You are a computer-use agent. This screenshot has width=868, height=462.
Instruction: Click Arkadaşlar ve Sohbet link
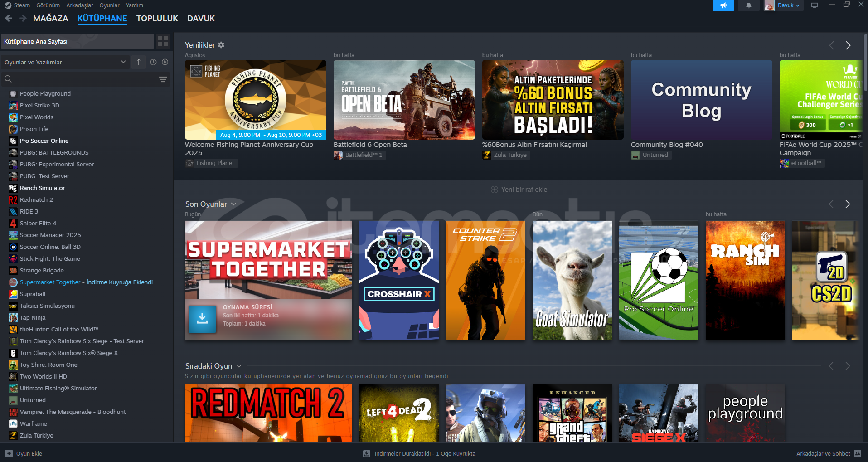point(823,453)
